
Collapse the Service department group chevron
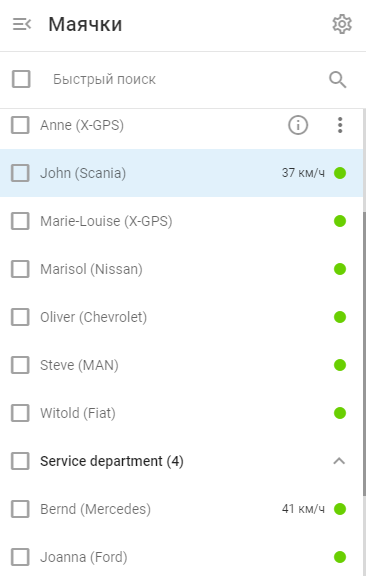pos(339,461)
